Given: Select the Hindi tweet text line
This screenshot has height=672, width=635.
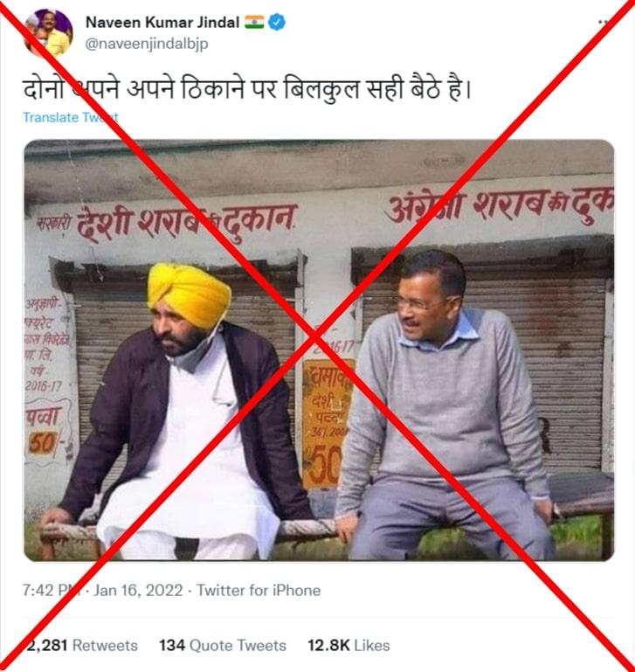Looking at the screenshot, I should coord(246,89).
